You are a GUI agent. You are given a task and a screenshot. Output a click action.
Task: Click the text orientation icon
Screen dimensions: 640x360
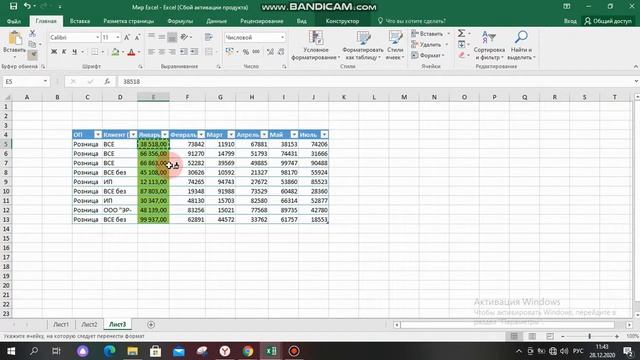click(184, 37)
